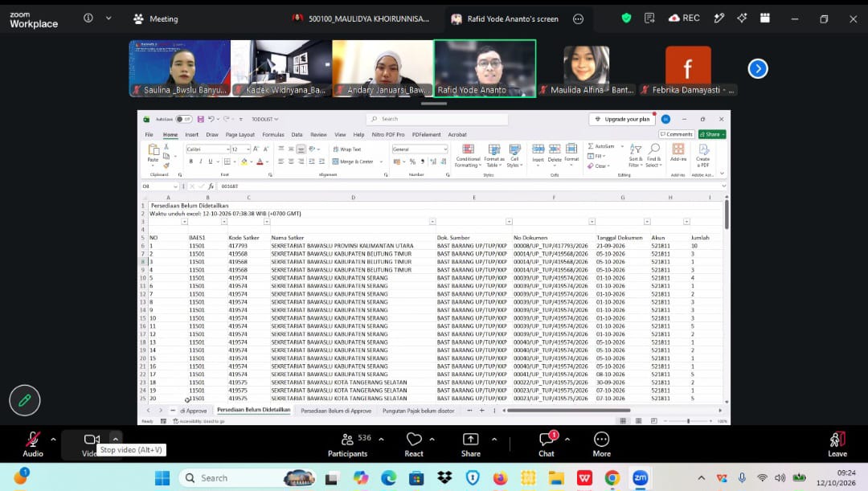
Task: Open Cell Styles gallery
Action: [515, 156]
